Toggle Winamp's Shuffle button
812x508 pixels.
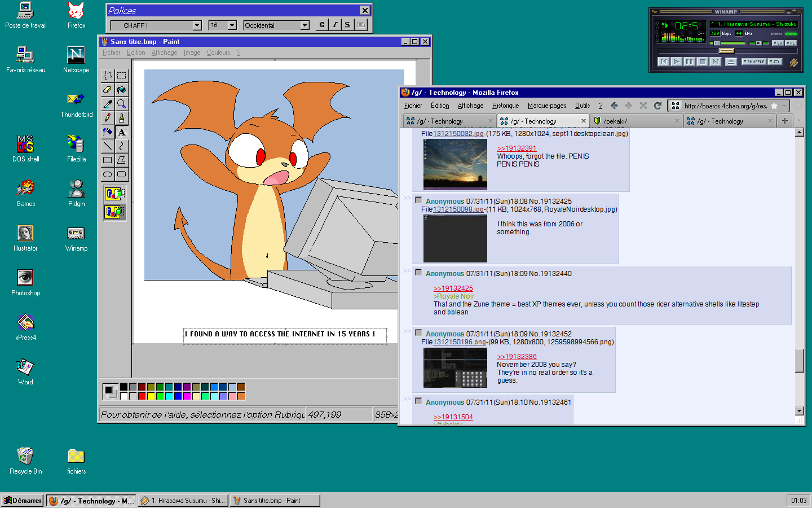tap(754, 62)
